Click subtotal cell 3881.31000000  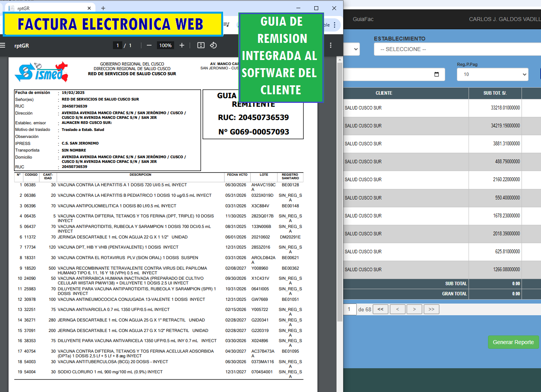click(x=506, y=144)
